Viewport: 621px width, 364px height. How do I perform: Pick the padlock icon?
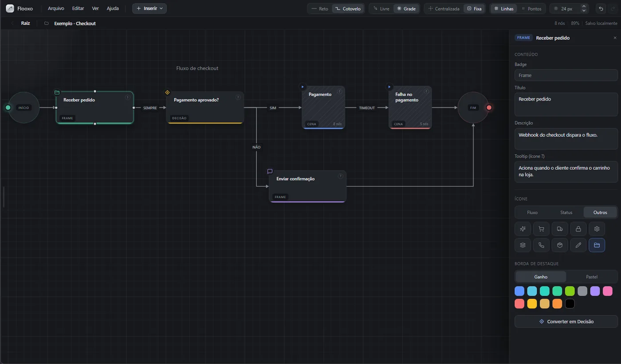pos(578,229)
